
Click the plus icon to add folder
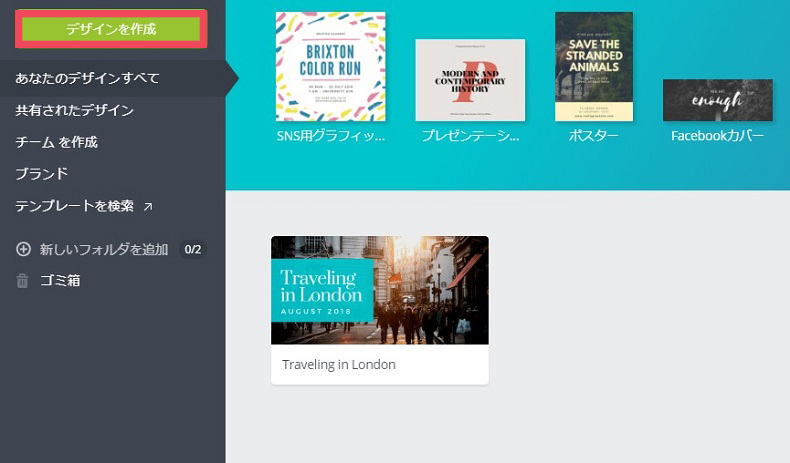23,249
